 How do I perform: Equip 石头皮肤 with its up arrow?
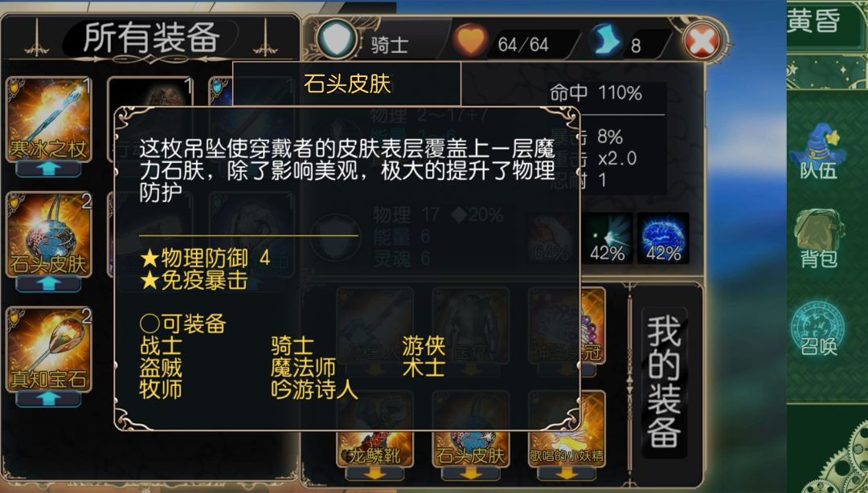click(x=49, y=284)
